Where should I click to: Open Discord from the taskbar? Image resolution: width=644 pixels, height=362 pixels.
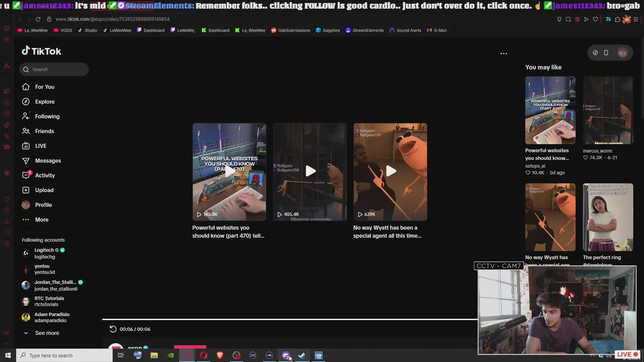[286, 355]
